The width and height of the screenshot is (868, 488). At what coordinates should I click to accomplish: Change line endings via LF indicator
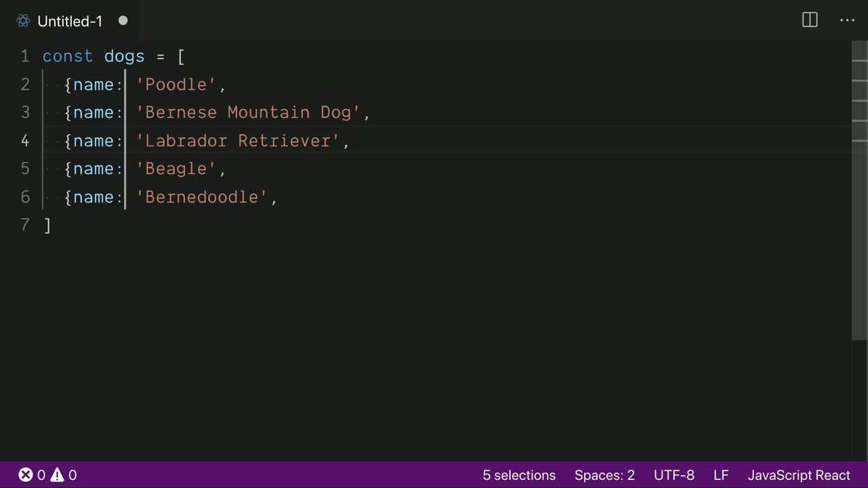point(720,474)
